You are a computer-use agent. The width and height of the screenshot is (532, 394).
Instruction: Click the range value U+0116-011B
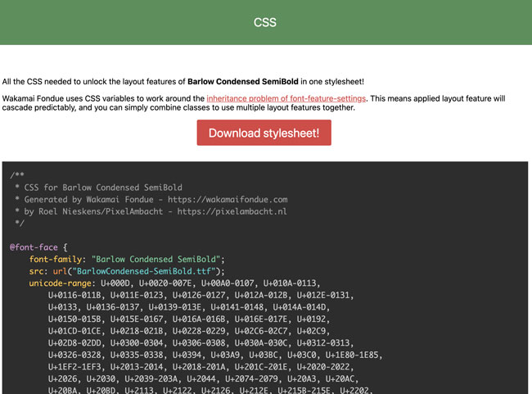coord(74,295)
